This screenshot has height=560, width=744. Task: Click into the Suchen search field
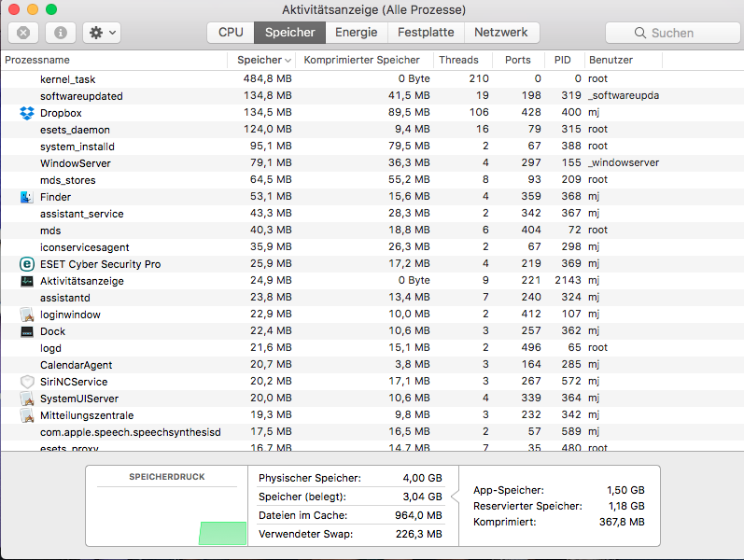(673, 33)
